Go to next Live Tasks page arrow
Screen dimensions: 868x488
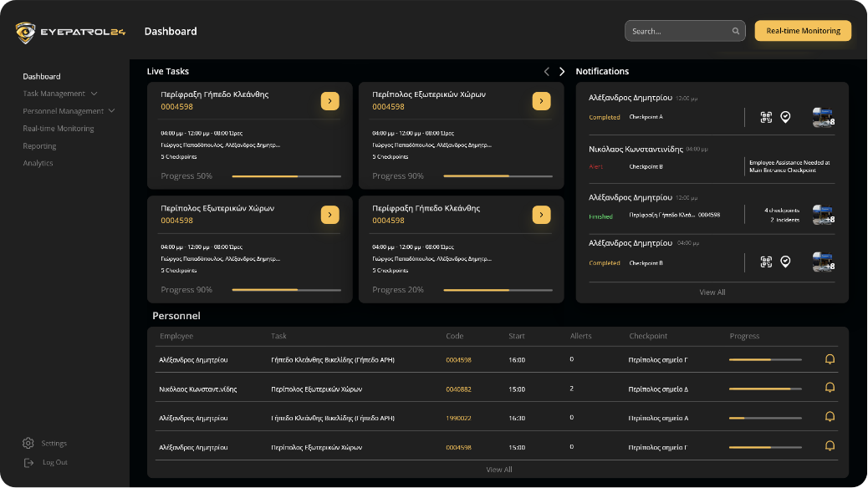[x=562, y=72]
